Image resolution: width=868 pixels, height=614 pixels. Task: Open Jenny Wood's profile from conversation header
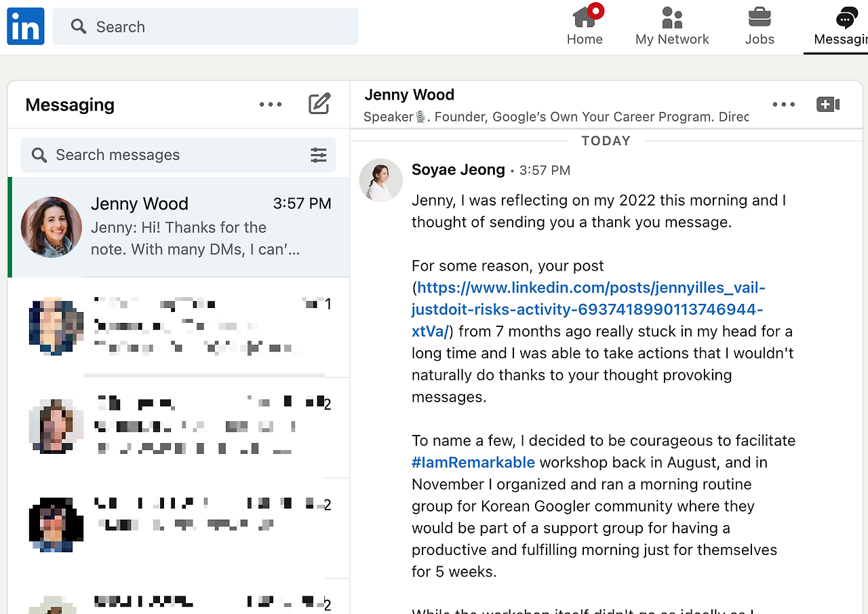pos(410,95)
